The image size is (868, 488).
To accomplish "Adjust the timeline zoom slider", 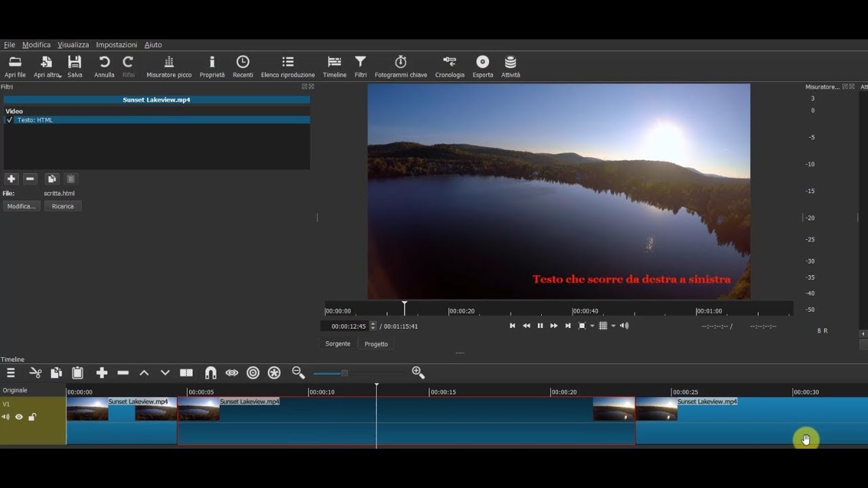I will (x=344, y=373).
